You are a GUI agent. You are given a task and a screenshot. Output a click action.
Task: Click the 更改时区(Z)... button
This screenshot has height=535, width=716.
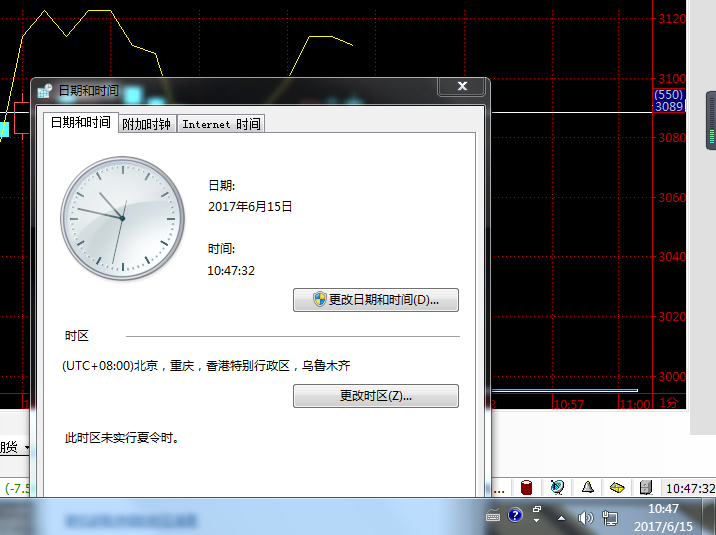pyautogui.click(x=376, y=396)
